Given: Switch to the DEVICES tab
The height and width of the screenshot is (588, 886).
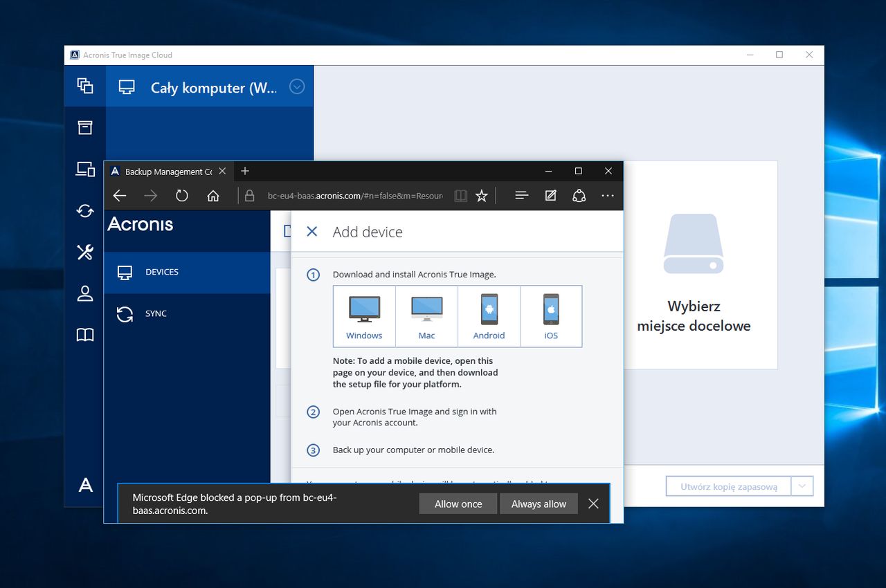Looking at the screenshot, I should 162,272.
